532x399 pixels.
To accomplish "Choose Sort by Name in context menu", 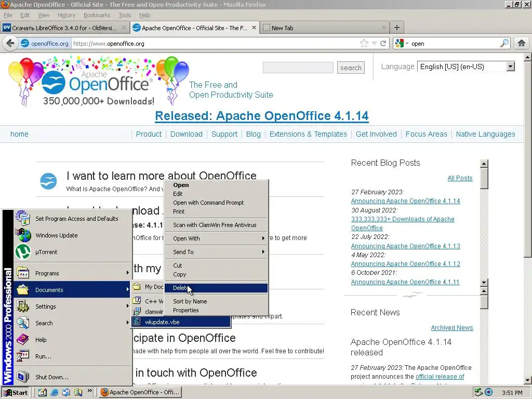I will coord(216,301).
